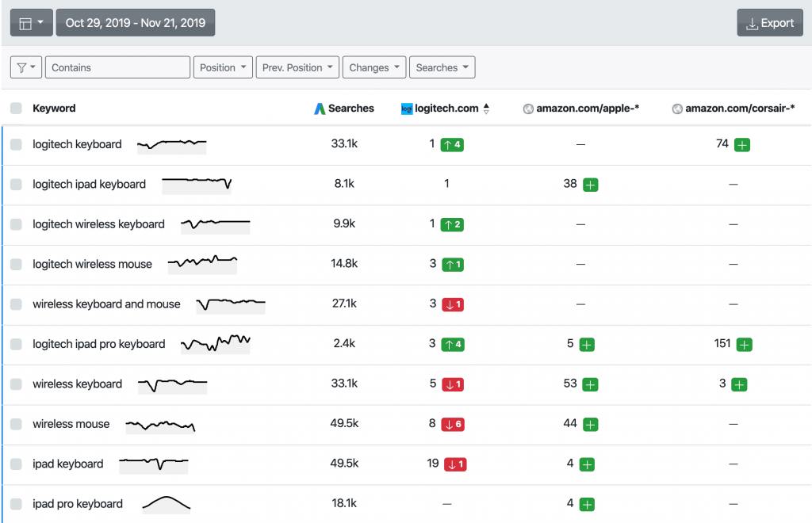Expand the Position filter dropdown

point(223,67)
